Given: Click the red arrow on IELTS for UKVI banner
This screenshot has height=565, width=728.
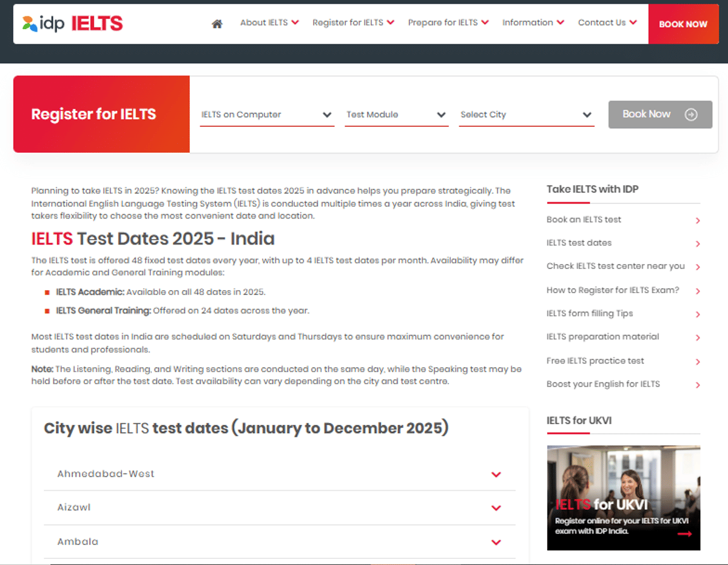Looking at the screenshot, I should (x=684, y=534).
